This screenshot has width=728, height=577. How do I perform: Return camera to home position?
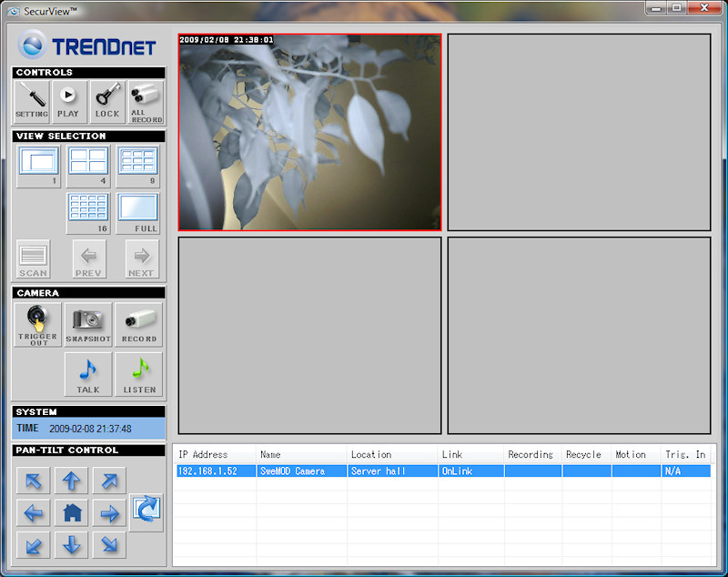tap(72, 513)
